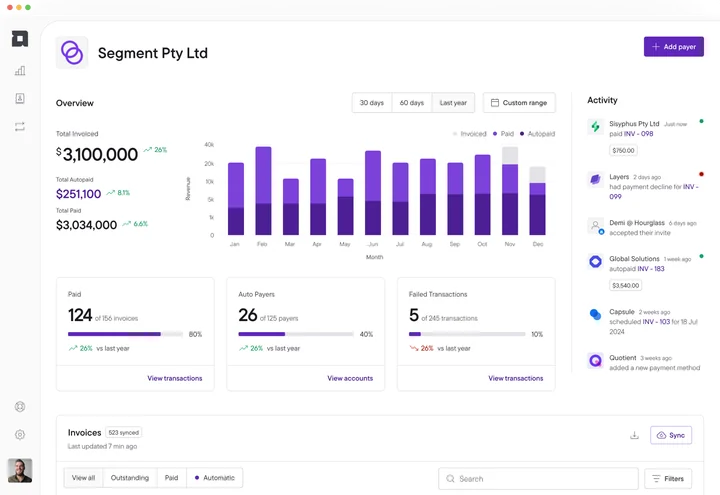Screen dimensions: 720x495
Task: Click the Capsule activity icon
Action: tap(596, 315)
